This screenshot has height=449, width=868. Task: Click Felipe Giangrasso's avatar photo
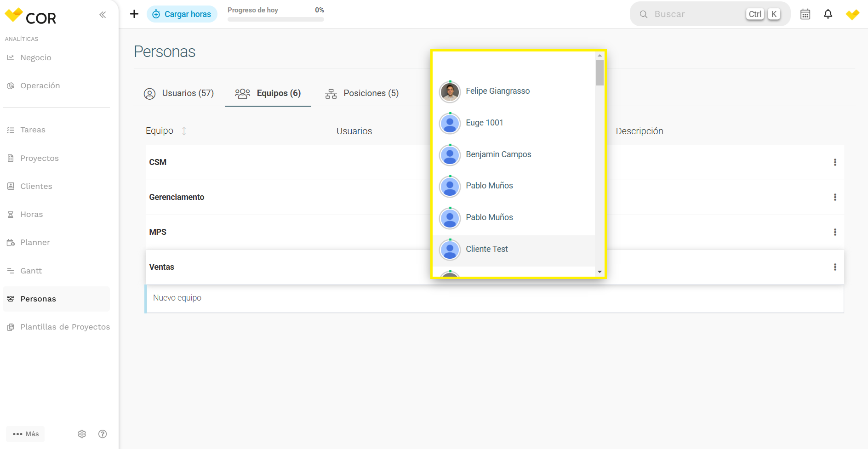click(x=450, y=92)
